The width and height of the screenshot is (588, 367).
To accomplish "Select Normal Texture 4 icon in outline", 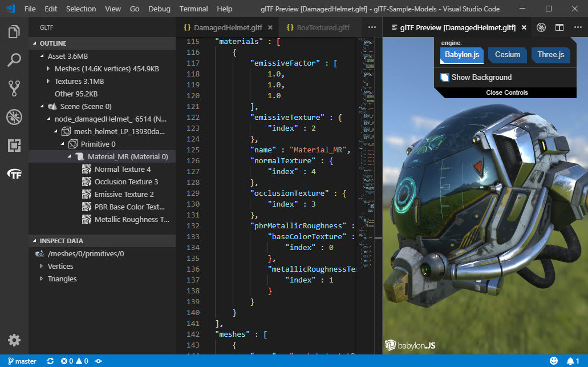I will [x=87, y=170].
